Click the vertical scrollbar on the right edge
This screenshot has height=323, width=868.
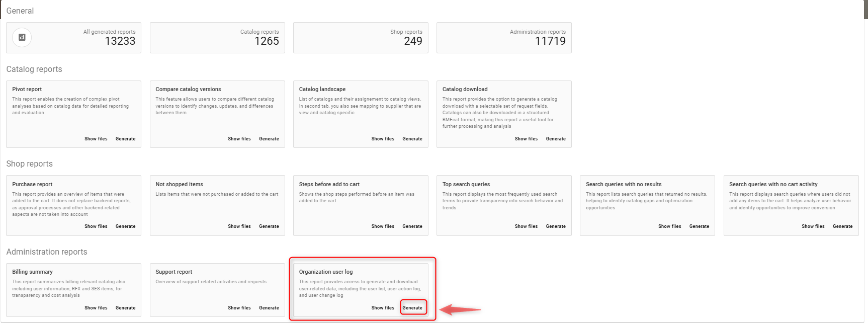tap(865, 10)
